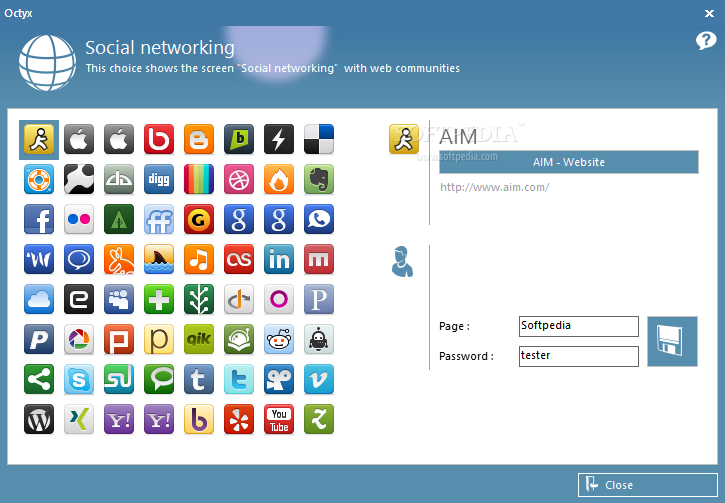Select the orange music note icon
This screenshot has width=725, height=503.
point(199,259)
